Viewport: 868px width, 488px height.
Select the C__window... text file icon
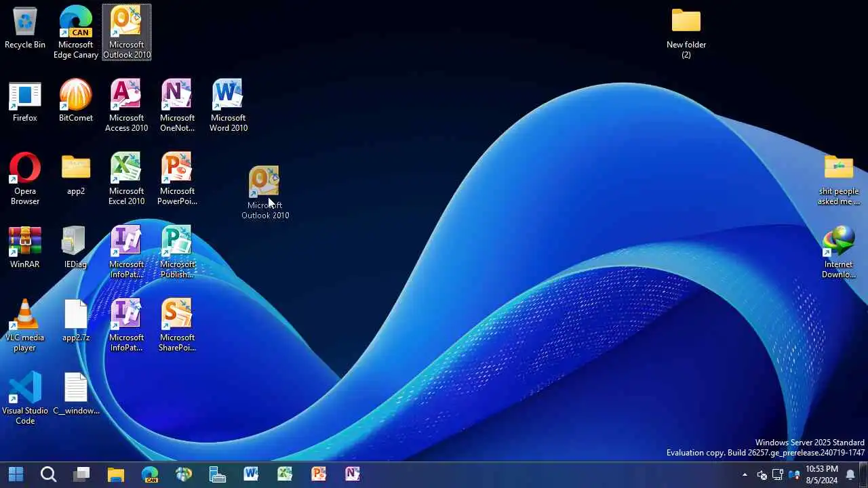[x=76, y=394]
